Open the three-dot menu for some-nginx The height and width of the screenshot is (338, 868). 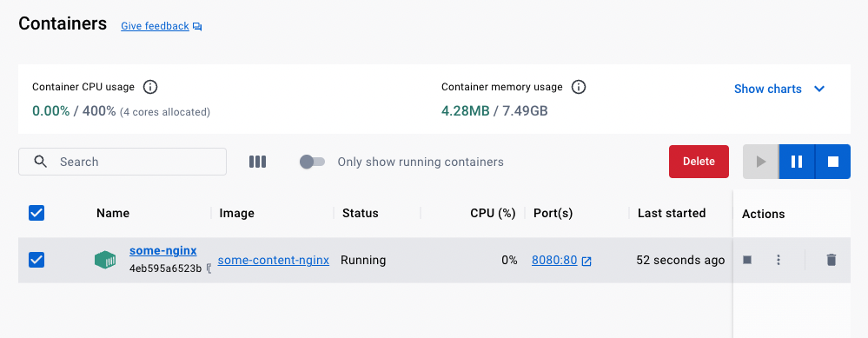pyautogui.click(x=779, y=260)
